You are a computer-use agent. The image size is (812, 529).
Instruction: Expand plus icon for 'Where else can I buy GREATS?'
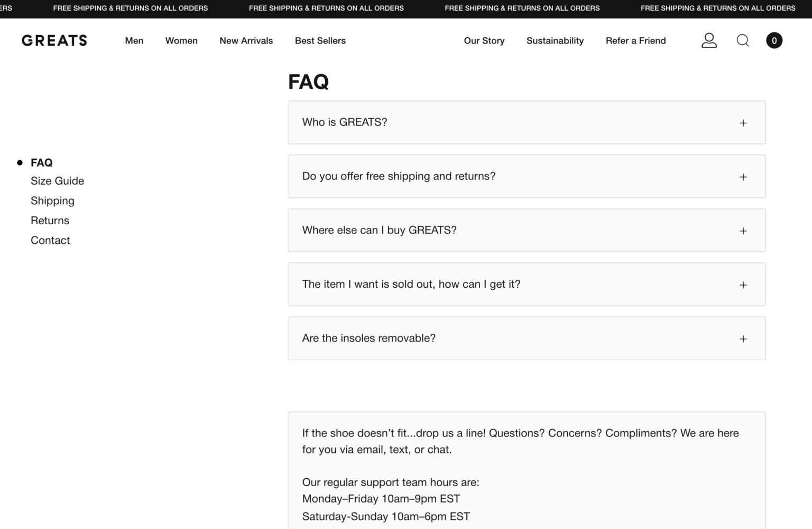(743, 231)
